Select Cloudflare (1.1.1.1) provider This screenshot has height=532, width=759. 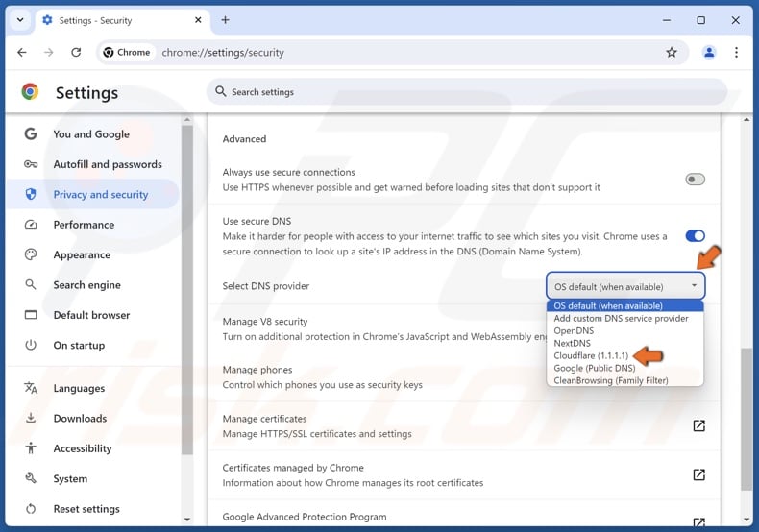coord(624,355)
